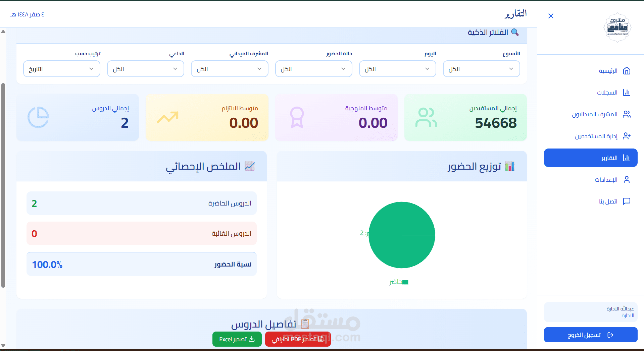Click the تصدير PDF احترافي button
644x351 pixels.
[x=298, y=339]
